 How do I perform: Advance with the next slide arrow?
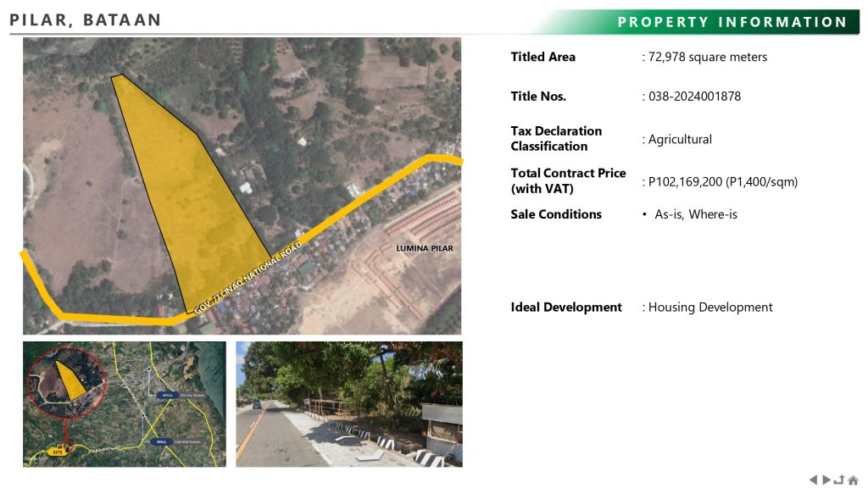[826, 480]
